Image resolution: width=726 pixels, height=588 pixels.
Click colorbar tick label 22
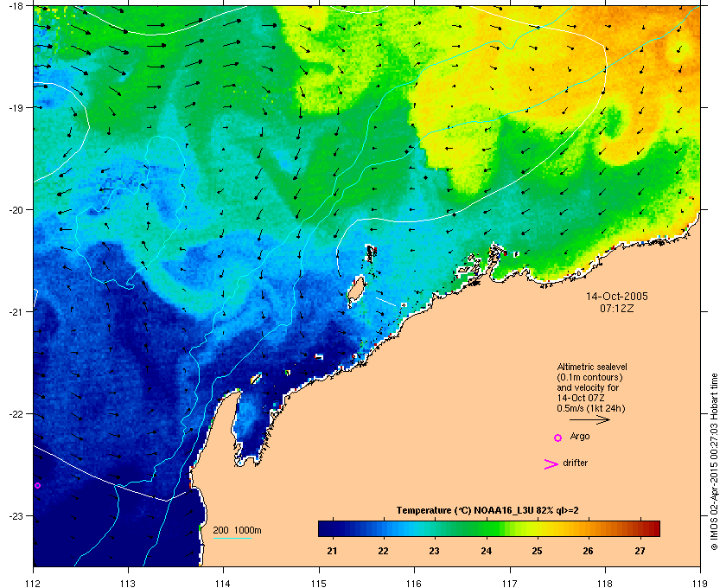383,551
